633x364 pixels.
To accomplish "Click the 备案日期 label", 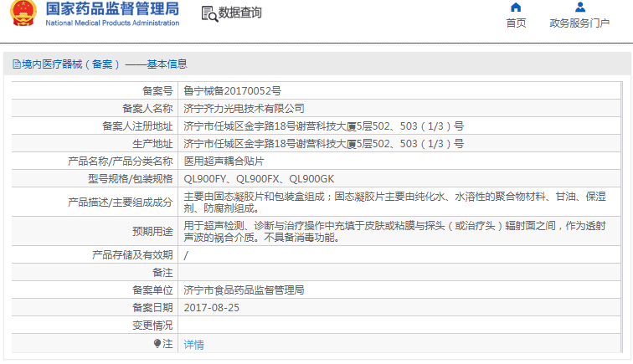I will (152, 308).
